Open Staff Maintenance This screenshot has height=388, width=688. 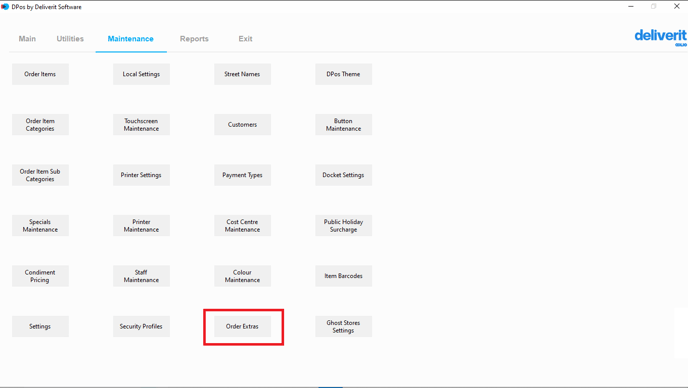(141, 276)
